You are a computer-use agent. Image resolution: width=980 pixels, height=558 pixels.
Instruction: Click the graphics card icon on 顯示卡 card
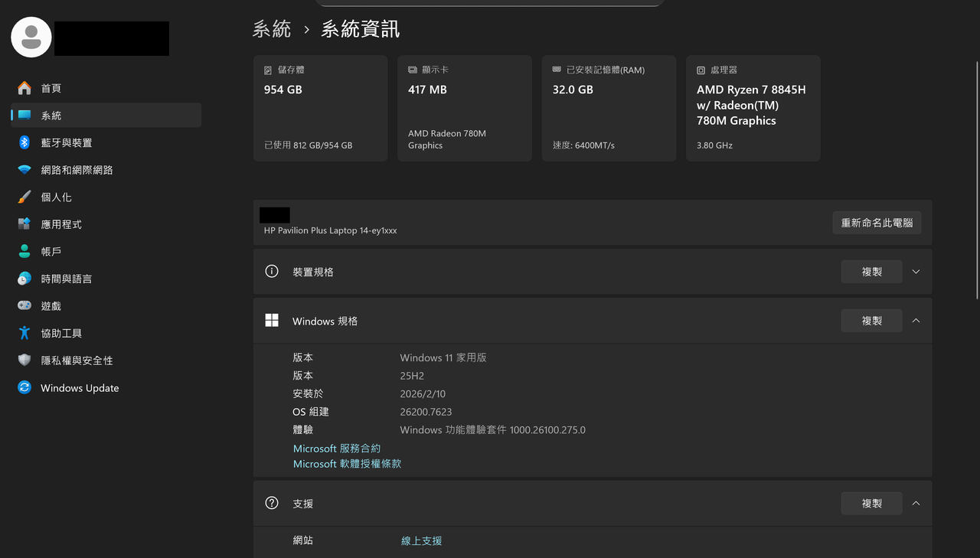[413, 70]
